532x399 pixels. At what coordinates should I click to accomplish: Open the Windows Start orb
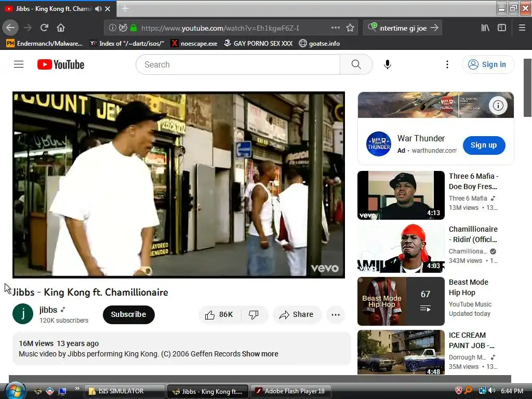coord(15,391)
